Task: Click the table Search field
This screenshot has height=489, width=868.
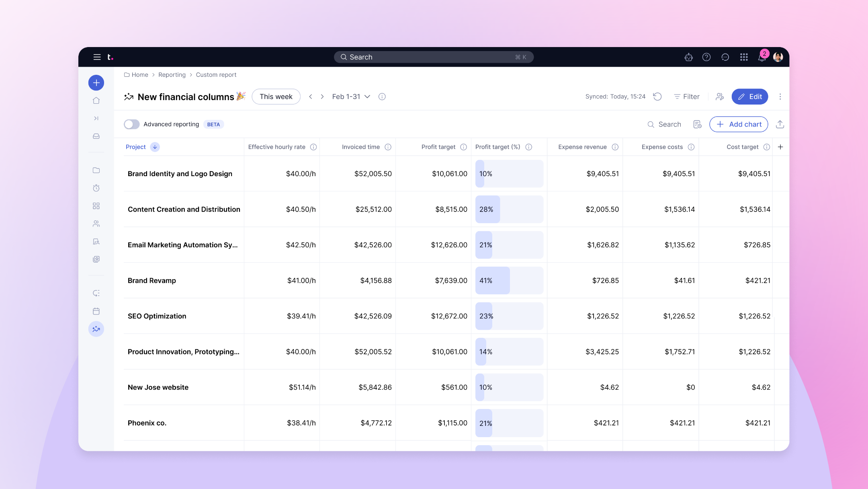Action: point(664,124)
